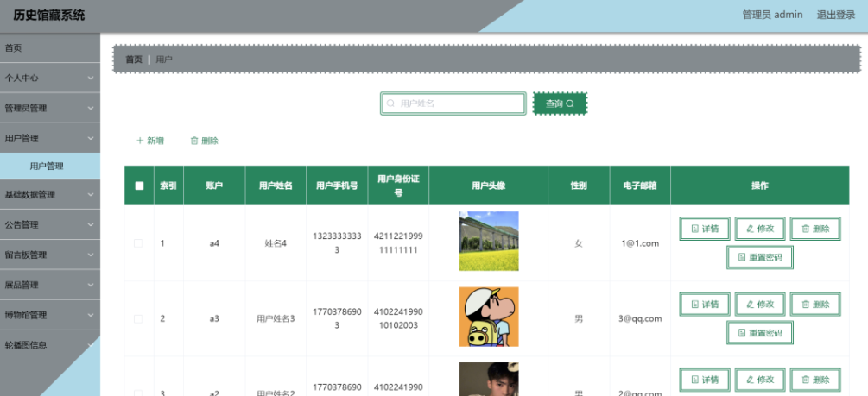Viewport: 868px width, 396px height.
Task: Open 基础数据管理 sidebar menu
Action: 50,195
